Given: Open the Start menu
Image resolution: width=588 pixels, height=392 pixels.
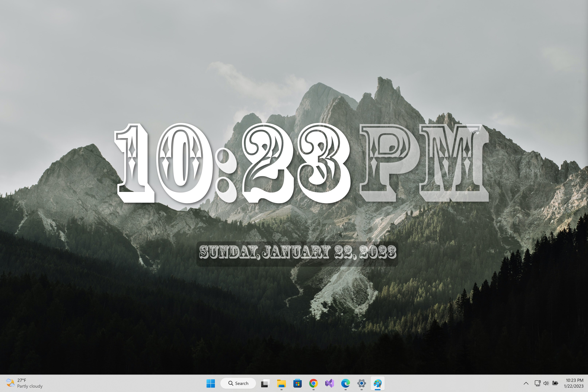Looking at the screenshot, I should (x=211, y=383).
